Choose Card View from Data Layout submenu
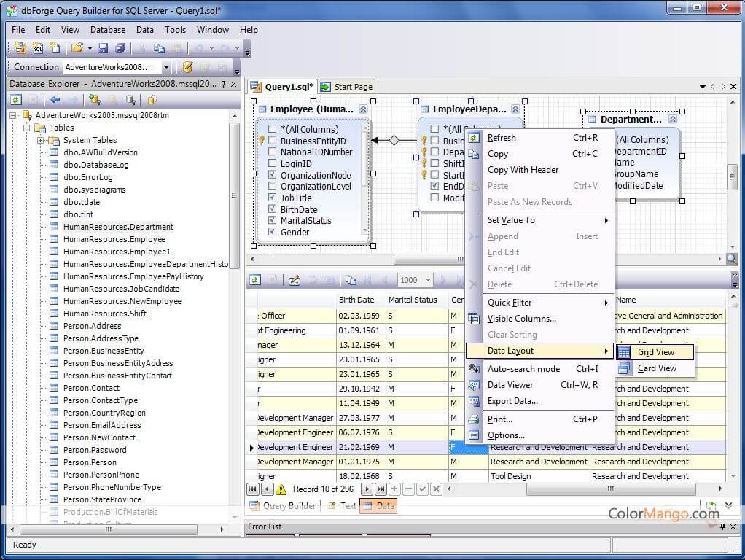 tap(655, 368)
